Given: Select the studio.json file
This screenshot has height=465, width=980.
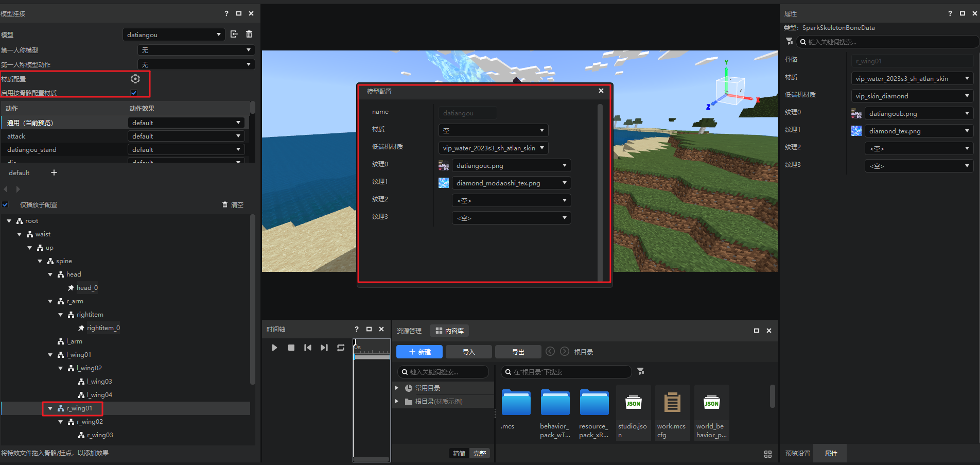Looking at the screenshot, I should pos(634,412).
